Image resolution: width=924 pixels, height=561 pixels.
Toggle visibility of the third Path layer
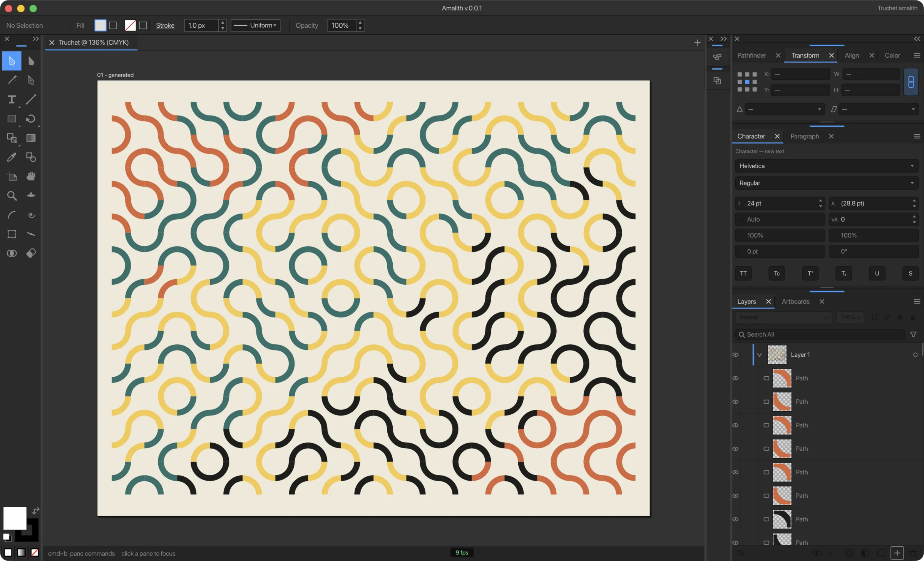pos(735,425)
